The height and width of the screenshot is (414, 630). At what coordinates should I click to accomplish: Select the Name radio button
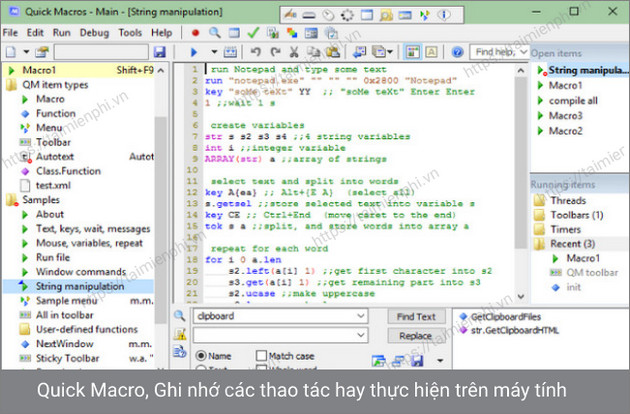click(x=201, y=355)
